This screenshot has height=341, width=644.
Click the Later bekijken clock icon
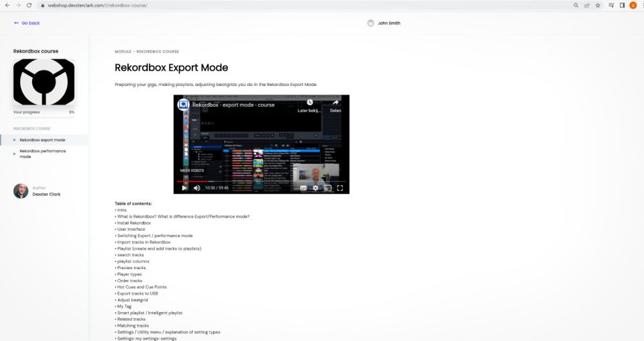coord(310,102)
